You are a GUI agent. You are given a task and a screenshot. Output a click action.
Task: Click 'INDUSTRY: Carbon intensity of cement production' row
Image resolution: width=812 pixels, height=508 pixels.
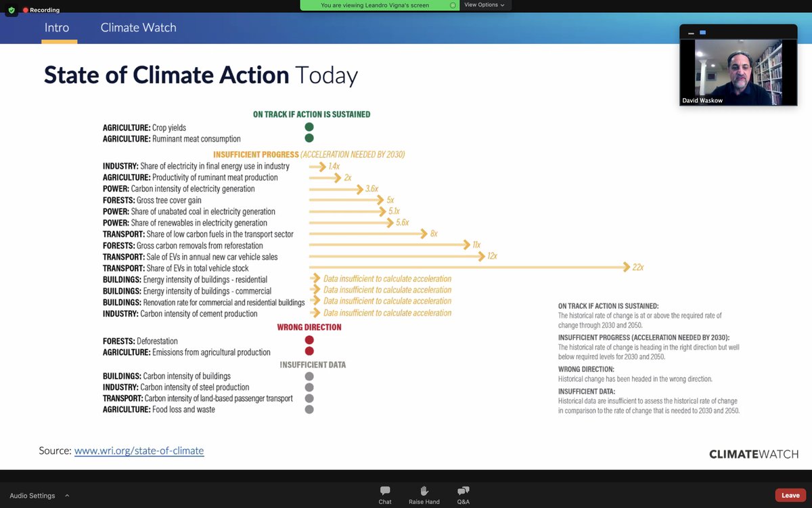click(x=180, y=314)
